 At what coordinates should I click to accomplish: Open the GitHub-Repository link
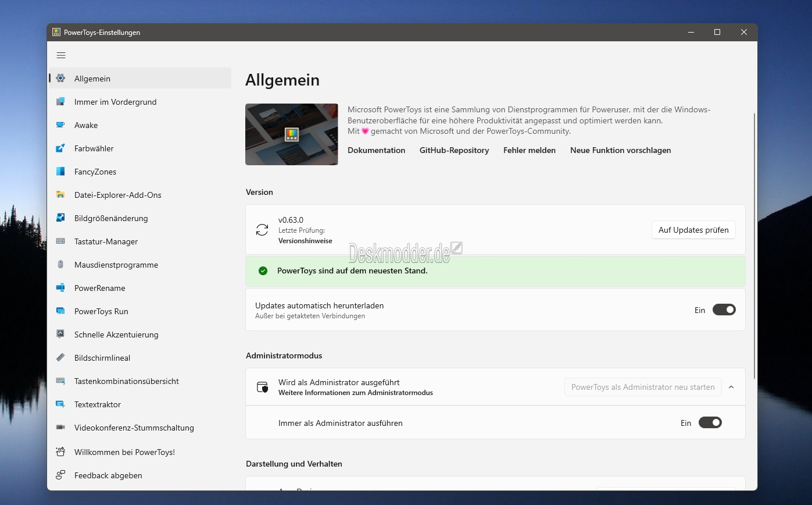point(455,150)
